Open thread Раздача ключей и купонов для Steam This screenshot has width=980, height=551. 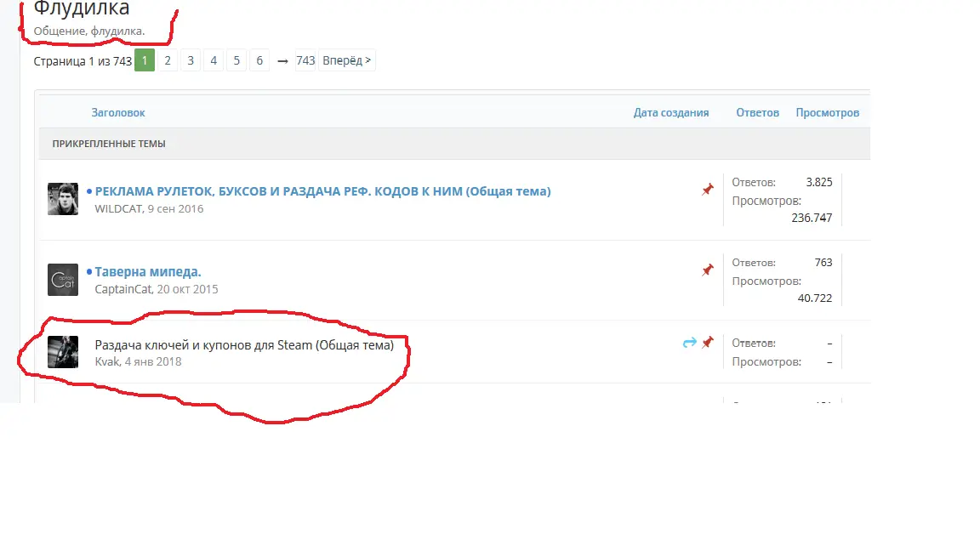click(244, 345)
